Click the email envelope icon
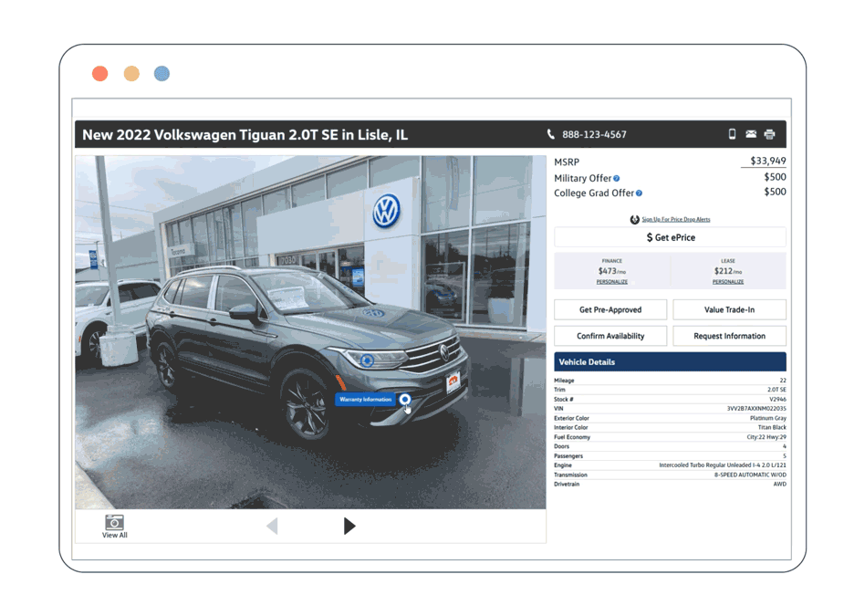This screenshot has height=616, width=865. (x=751, y=134)
